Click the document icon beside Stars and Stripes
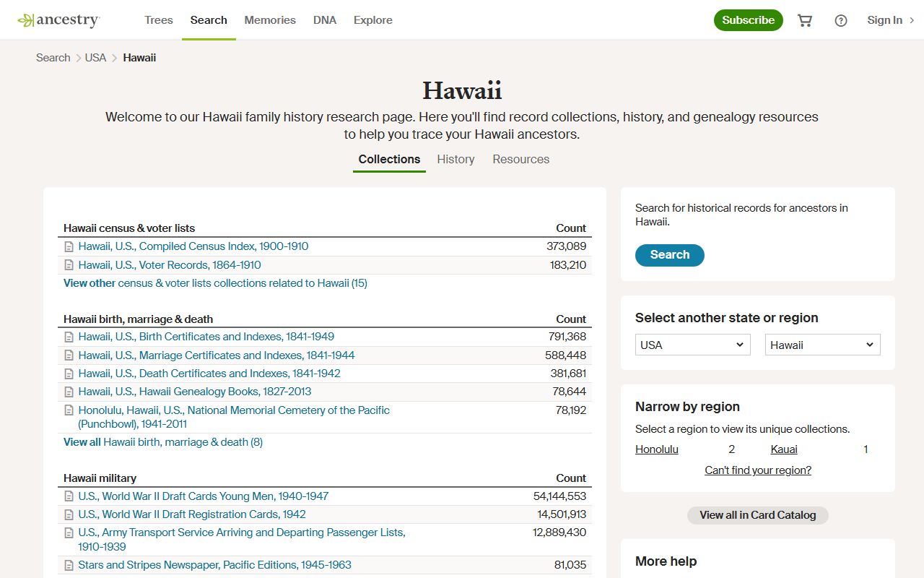924x578 pixels. point(69,565)
